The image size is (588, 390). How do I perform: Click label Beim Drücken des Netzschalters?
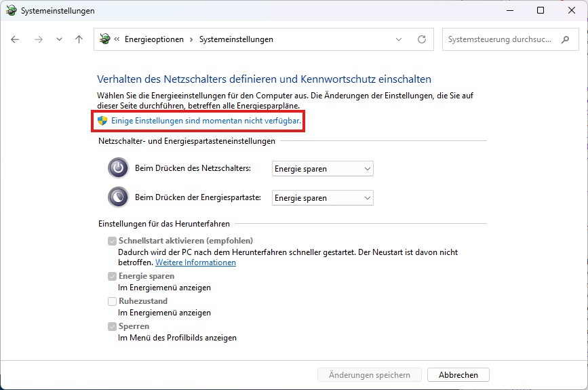coord(193,168)
